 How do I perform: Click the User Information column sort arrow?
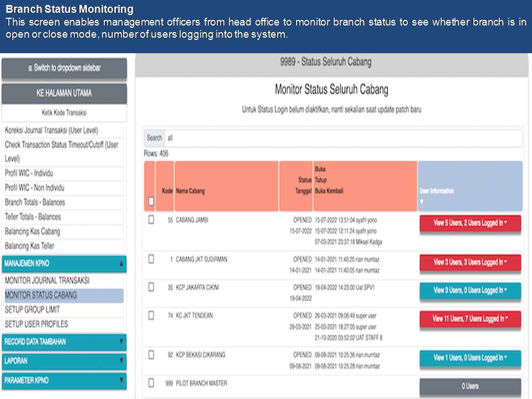[x=422, y=202]
